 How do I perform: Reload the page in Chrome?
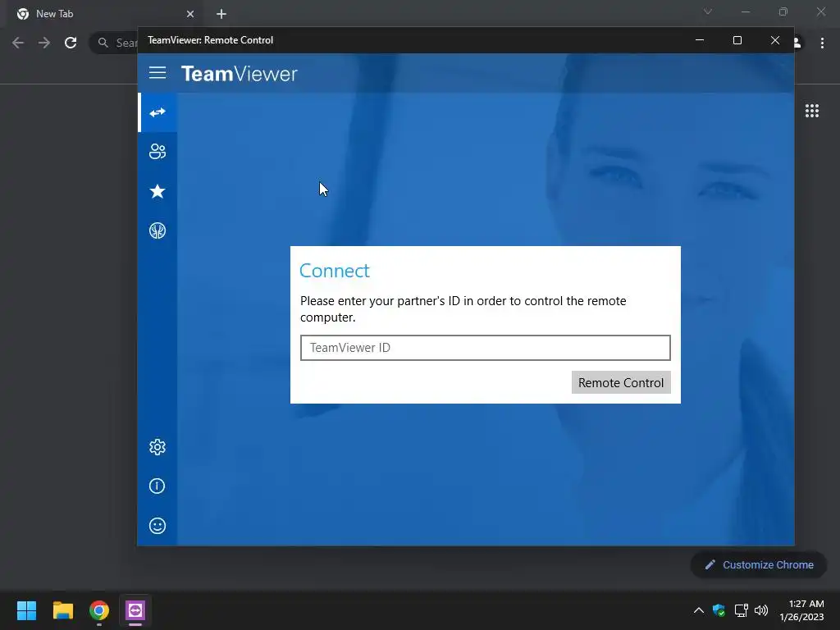click(71, 43)
